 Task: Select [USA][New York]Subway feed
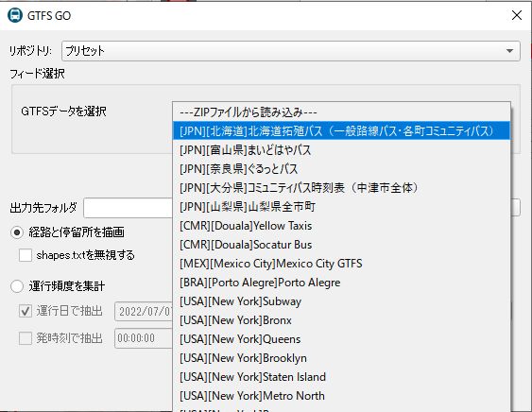click(341, 301)
